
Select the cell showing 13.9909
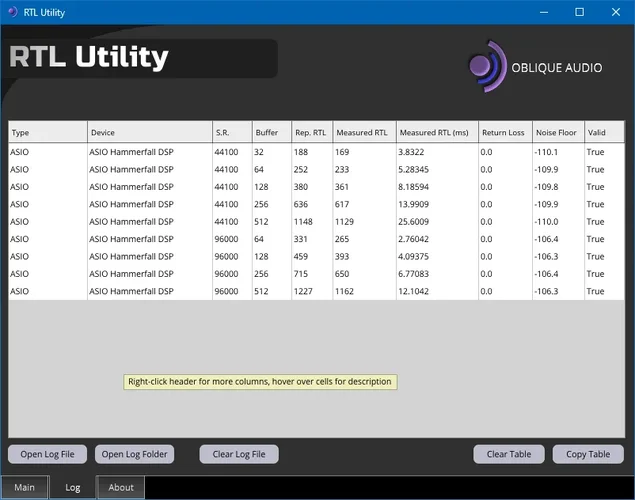tap(437, 204)
